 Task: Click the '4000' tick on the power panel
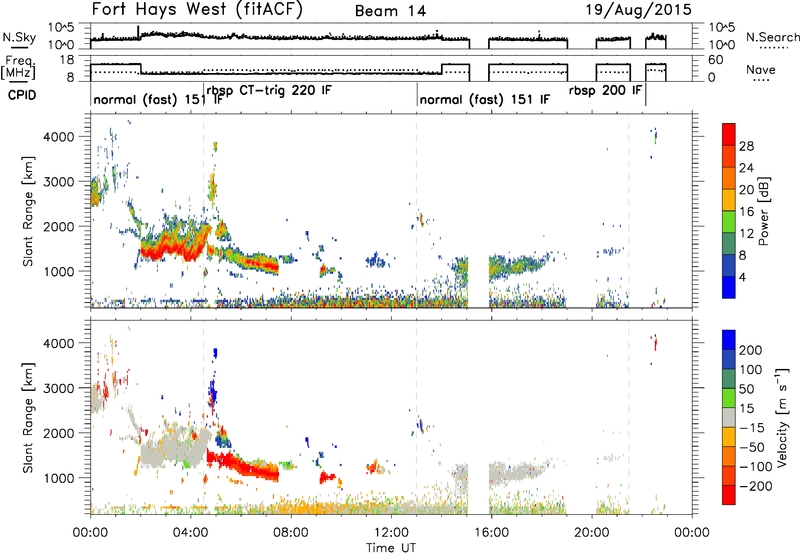pyautogui.click(x=60, y=137)
